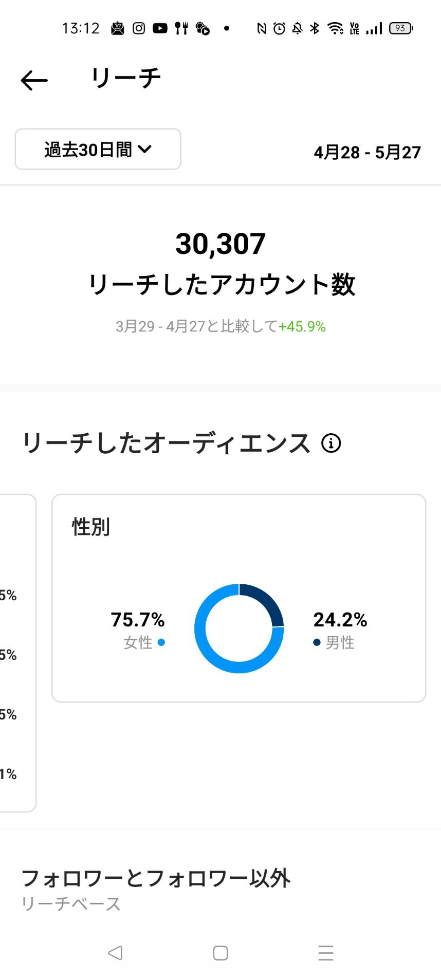Open info icon next to リーチしたオーディエンス
The width and height of the screenshot is (441, 980).
pyautogui.click(x=331, y=443)
